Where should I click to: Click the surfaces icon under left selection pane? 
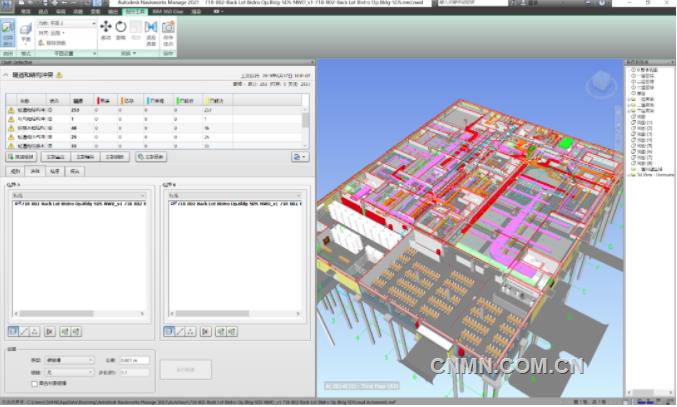tap(15, 331)
